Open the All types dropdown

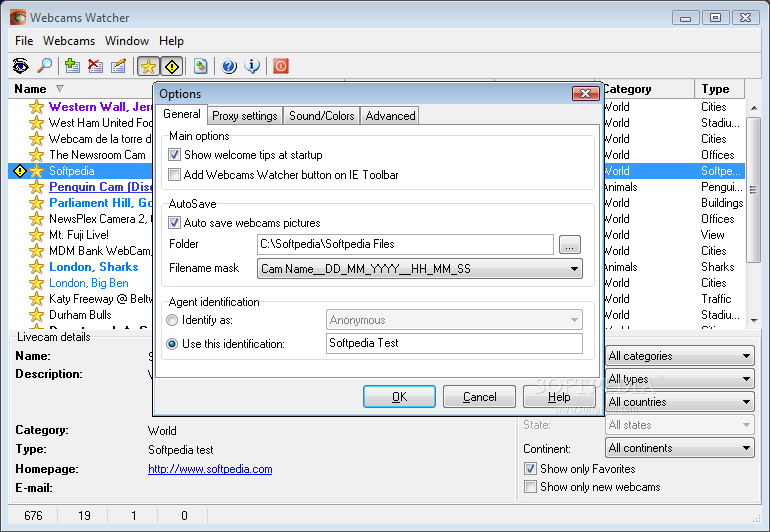(680, 379)
